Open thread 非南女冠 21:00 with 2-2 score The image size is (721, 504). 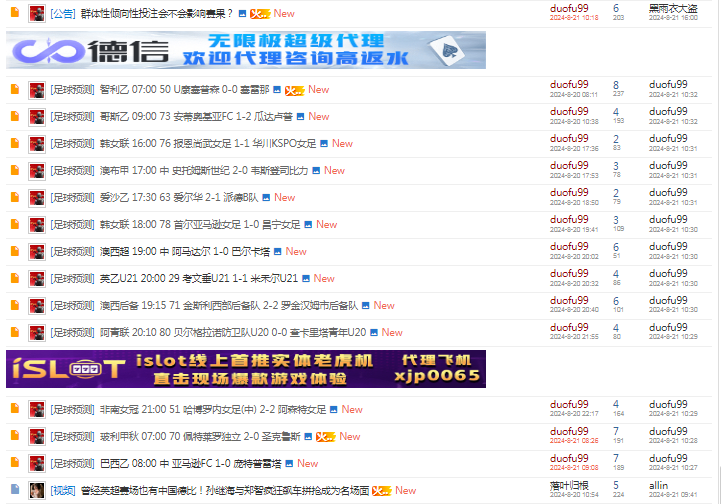[213, 410]
